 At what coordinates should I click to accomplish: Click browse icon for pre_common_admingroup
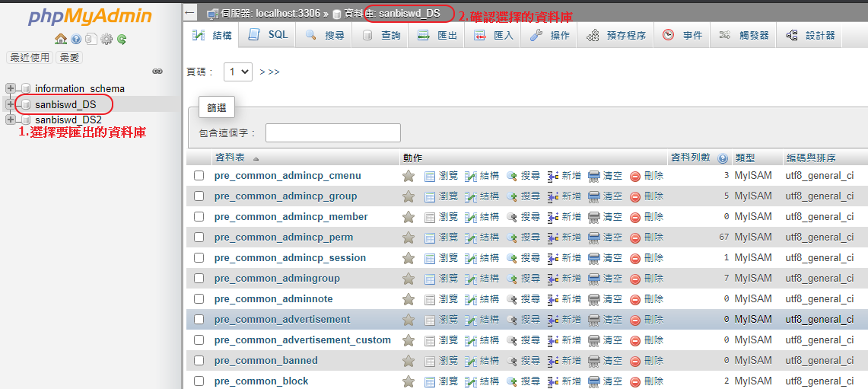pyautogui.click(x=430, y=279)
